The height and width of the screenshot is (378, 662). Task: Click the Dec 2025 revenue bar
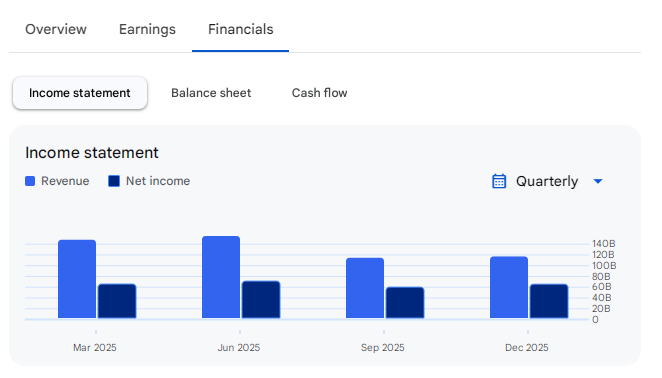(509, 287)
